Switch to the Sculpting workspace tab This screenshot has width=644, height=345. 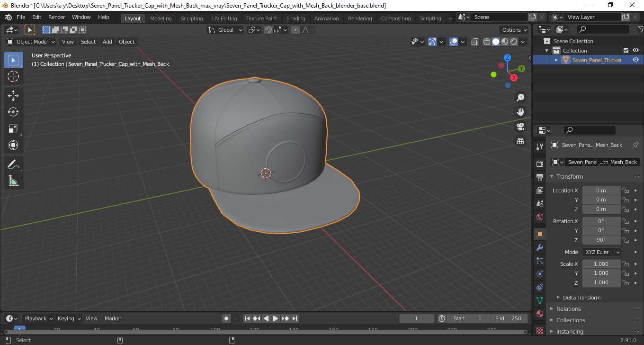coord(192,18)
